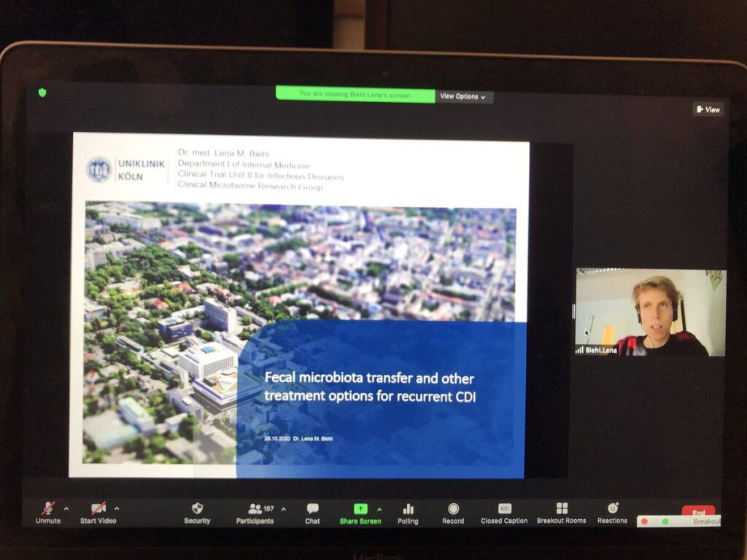The height and width of the screenshot is (560, 747).
Task: Expand the arrow next to Participants
Action: (x=283, y=508)
